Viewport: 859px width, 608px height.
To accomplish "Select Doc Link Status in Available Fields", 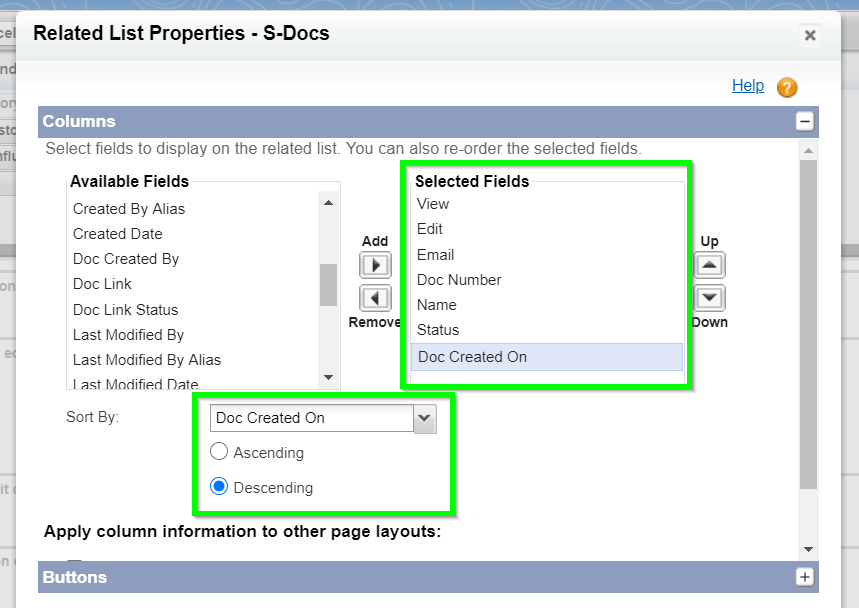I will [x=194, y=309].
